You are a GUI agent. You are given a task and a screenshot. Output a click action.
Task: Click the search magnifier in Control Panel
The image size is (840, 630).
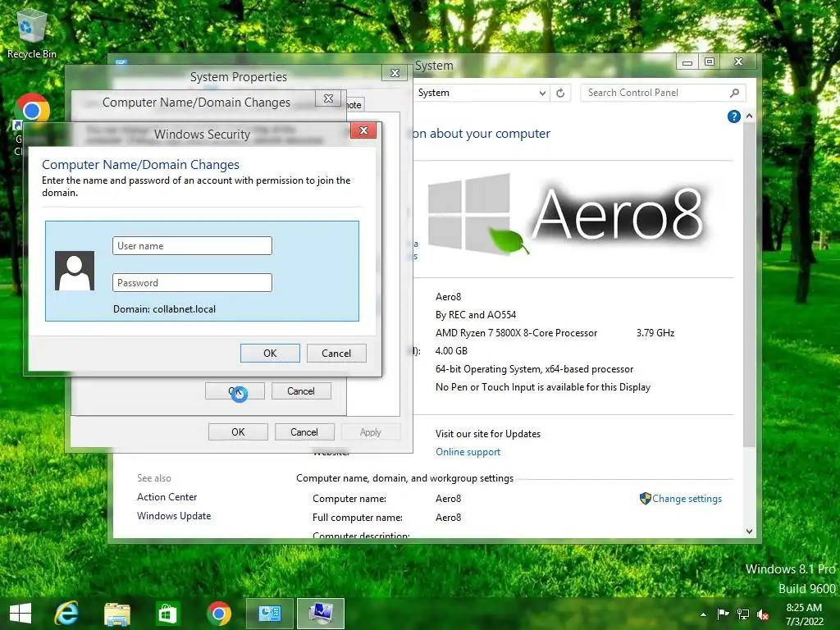point(734,93)
